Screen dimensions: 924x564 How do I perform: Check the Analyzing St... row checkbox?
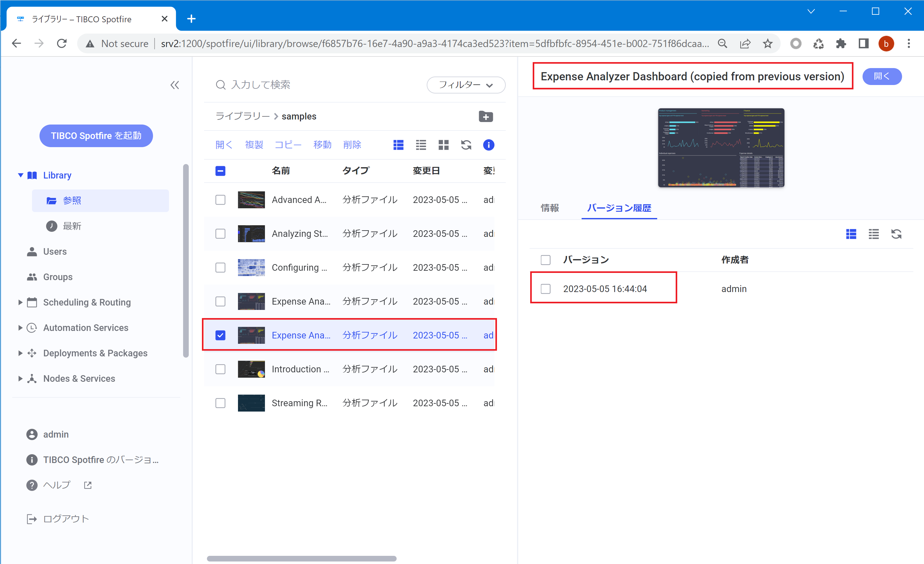[x=220, y=234]
